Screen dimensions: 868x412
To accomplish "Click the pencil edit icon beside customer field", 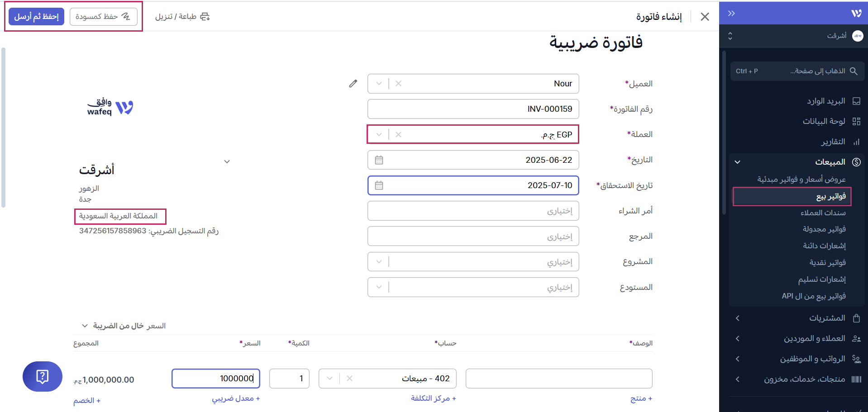I will (353, 84).
